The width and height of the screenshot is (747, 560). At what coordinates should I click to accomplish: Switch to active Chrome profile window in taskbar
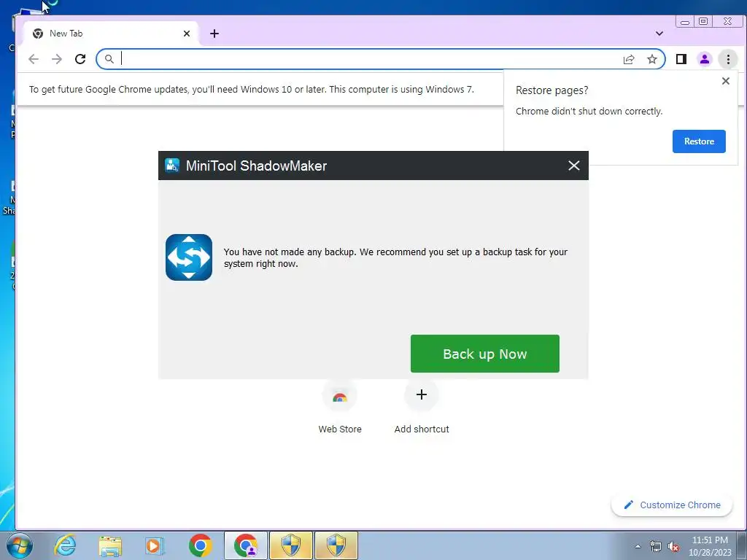(246, 545)
